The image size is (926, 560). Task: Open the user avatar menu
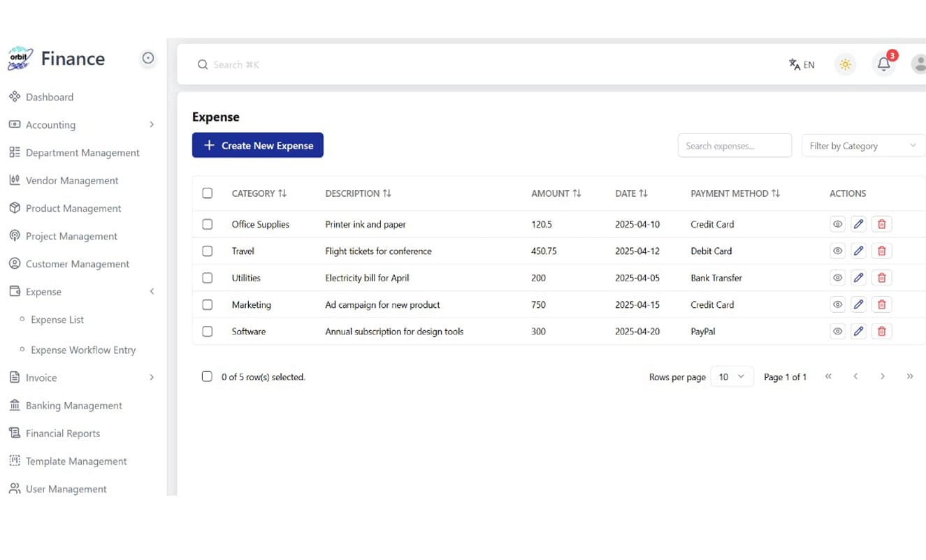pos(920,64)
